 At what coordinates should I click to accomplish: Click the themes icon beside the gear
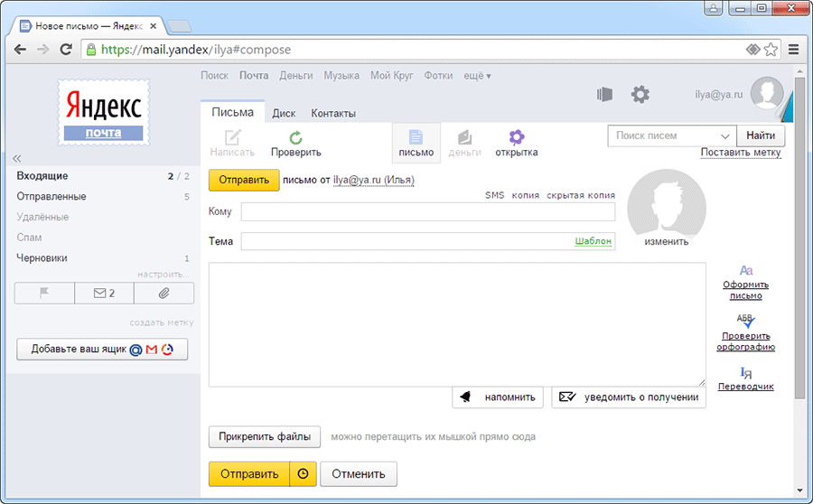tap(604, 94)
